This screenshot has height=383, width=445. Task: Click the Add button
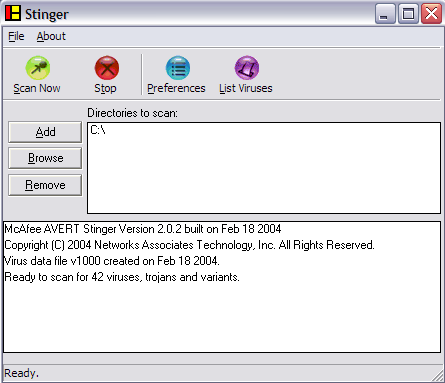tap(45, 132)
